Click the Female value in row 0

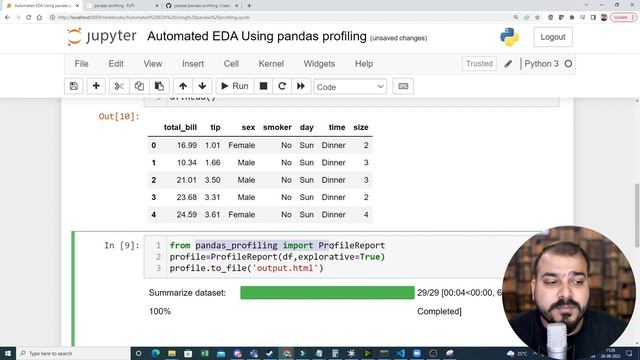tap(242, 145)
